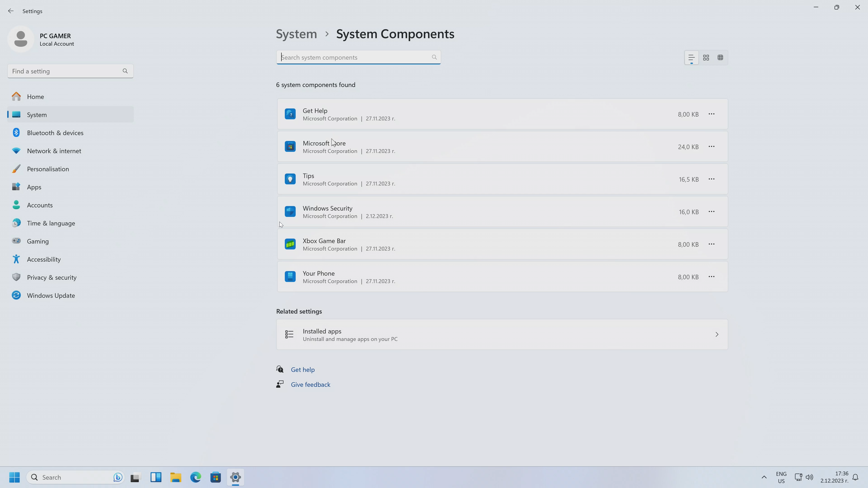Open Accessibility settings category
868x488 pixels.
click(71, 259)
